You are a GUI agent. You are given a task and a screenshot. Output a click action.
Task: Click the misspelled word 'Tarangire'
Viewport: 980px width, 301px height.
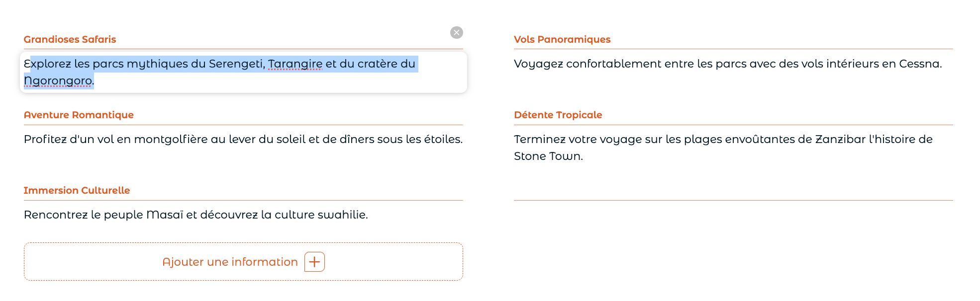click(x=295, y=64)
